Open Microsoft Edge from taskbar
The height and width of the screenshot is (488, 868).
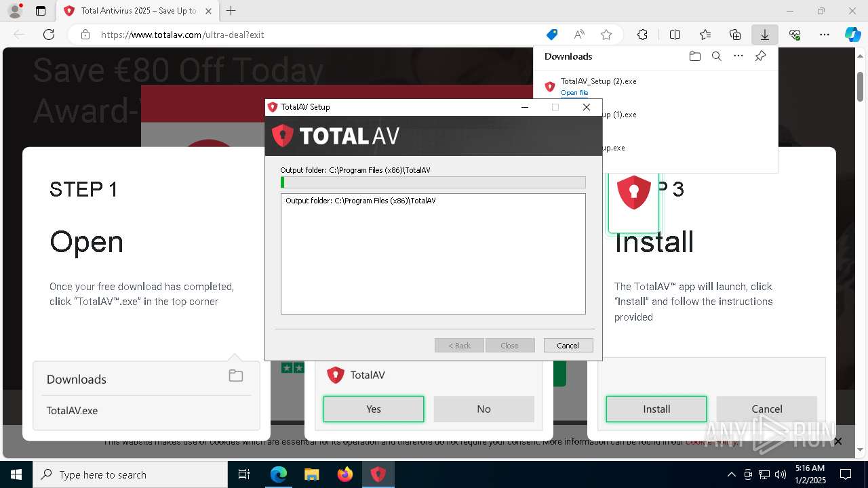point(279,474)
